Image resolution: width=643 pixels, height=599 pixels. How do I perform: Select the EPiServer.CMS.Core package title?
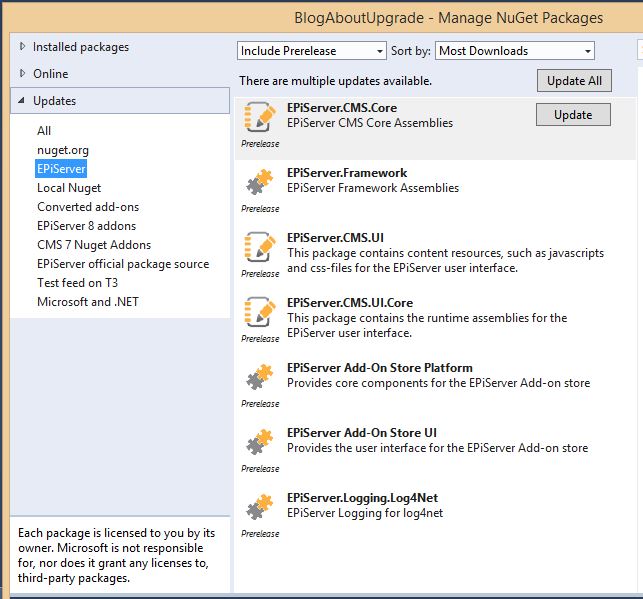point(342,108)
